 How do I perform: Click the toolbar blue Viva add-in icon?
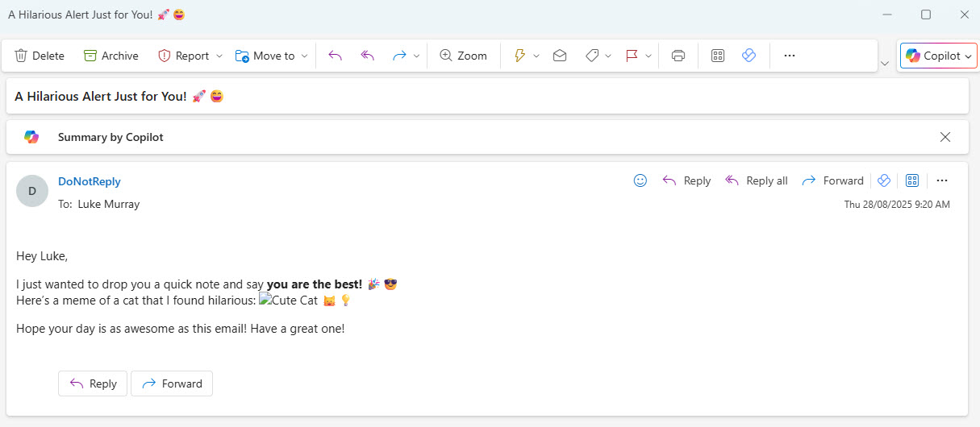[x=749, y=56]
